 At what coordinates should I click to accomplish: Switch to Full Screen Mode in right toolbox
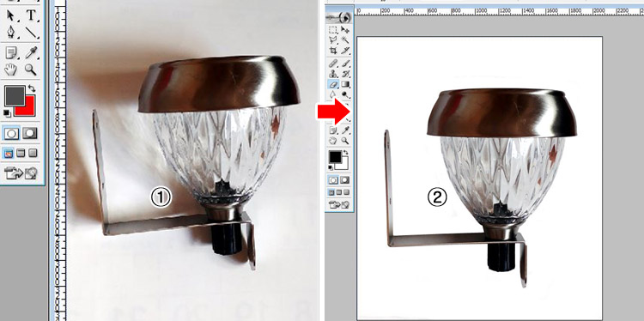click(347, 192)
